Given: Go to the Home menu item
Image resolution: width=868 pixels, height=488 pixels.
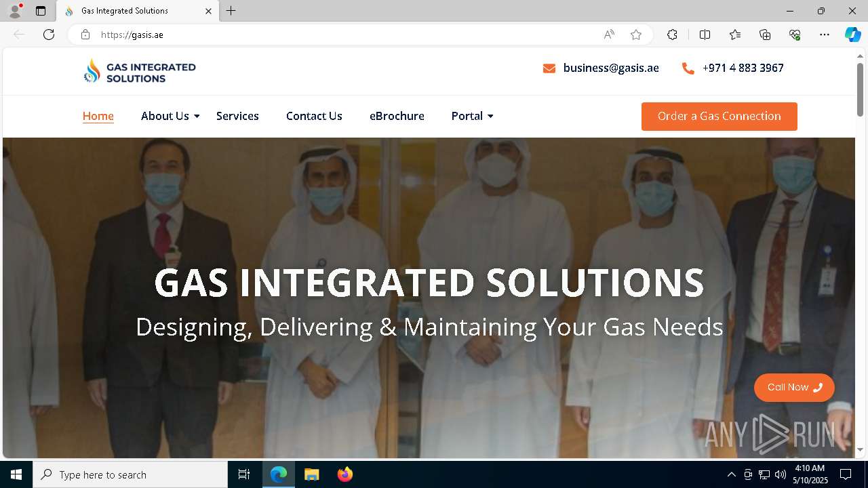Looking at the screenshot, I should pos(98,116).
